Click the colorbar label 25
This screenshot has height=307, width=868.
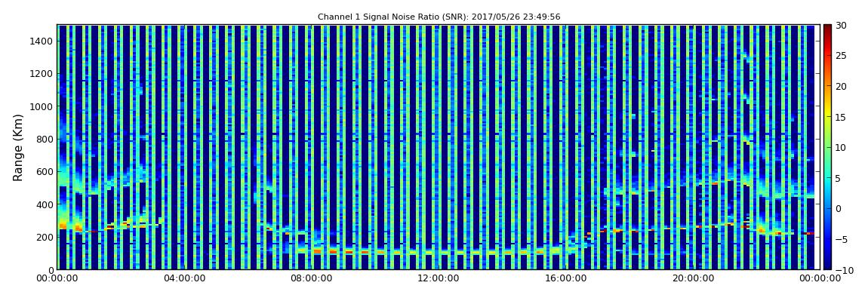tap(840, 56)
